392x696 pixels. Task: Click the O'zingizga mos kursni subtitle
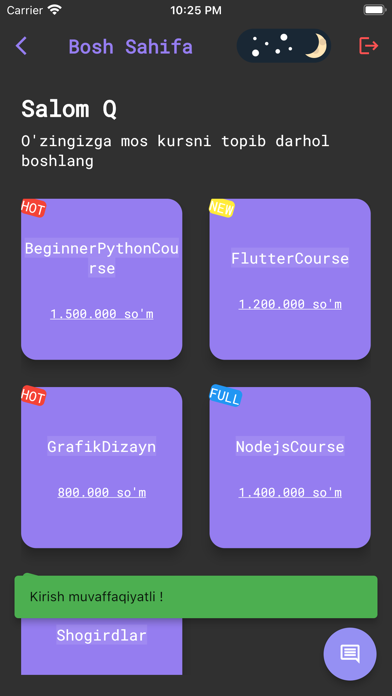[175, 151]
